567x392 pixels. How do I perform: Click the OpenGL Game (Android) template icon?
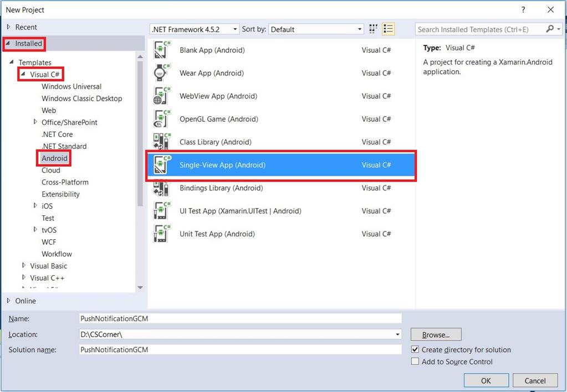pyautogui.click(x=162, y=119)
